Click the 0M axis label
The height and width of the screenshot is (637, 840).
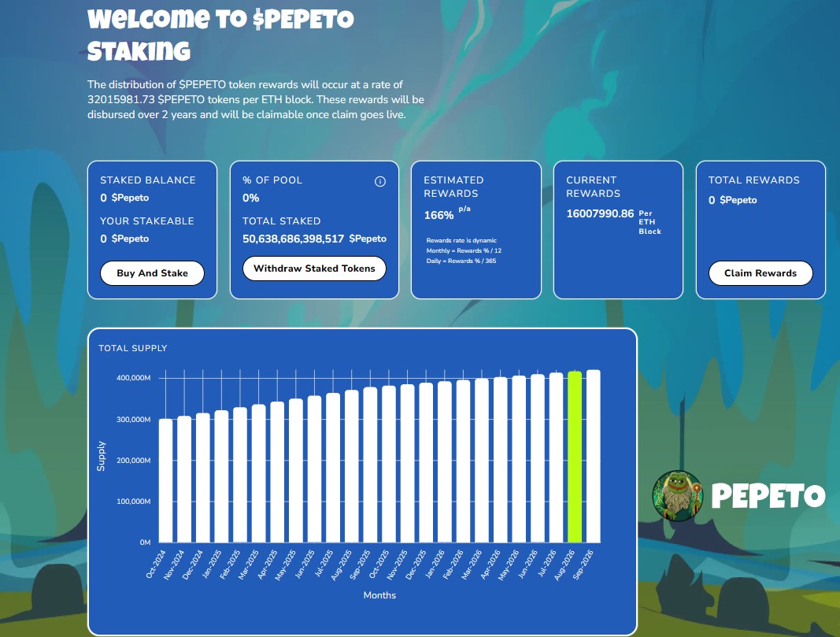click(145, 543)
